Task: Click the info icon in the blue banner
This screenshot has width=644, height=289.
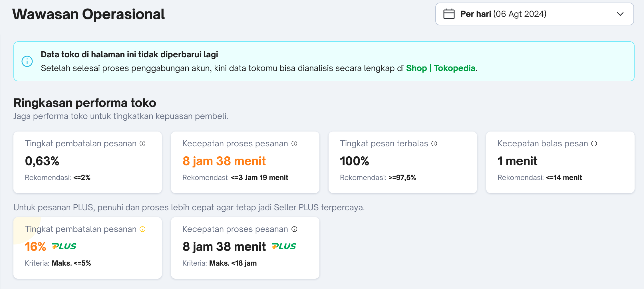Action: 27,61
